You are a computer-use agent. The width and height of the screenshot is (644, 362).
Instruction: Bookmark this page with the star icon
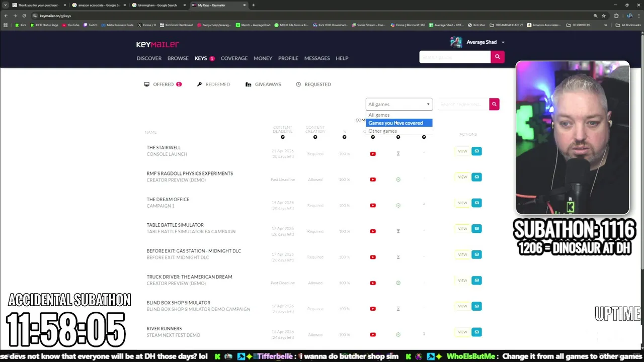click(x=603, y=16)
